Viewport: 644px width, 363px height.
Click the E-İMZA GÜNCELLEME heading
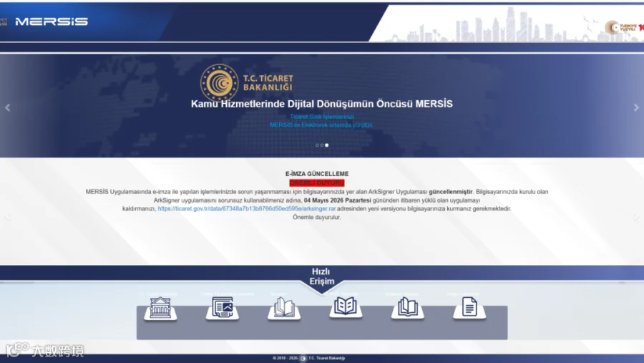coord(317,174)
